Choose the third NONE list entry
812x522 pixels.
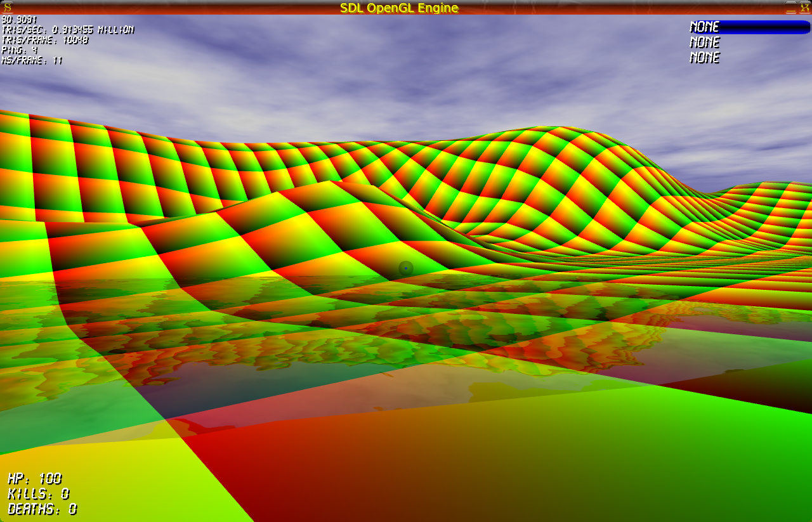(x=704, y=57)
